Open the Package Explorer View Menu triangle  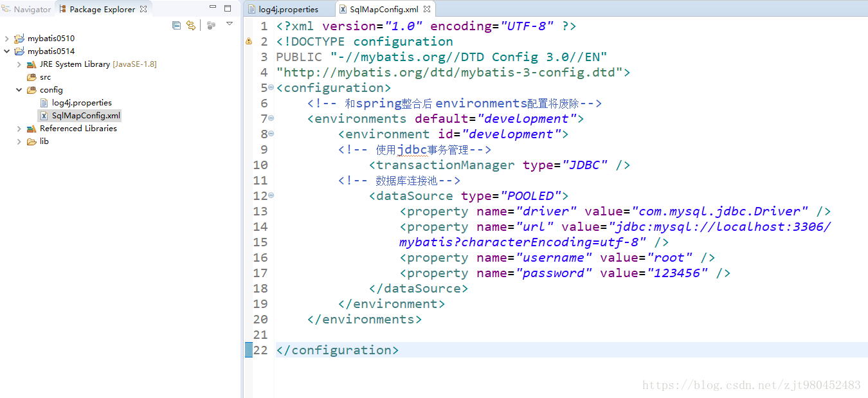coord(230,24)
